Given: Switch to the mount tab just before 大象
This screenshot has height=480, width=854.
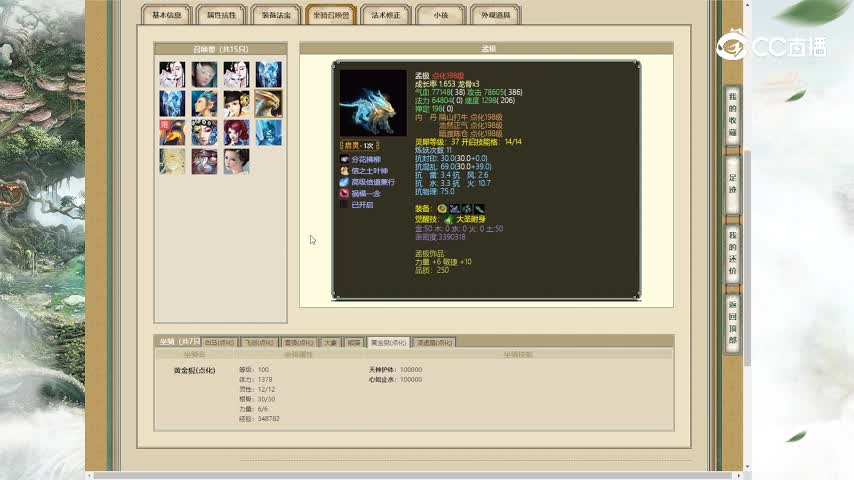Looking at the screenshot, I should click(299, 342).
